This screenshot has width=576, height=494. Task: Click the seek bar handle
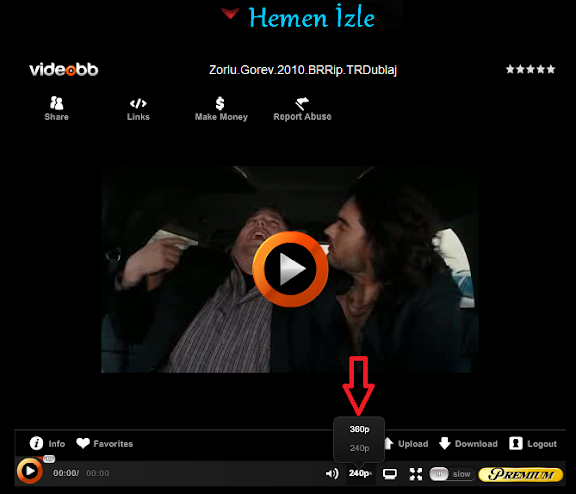tap(49, 459)
